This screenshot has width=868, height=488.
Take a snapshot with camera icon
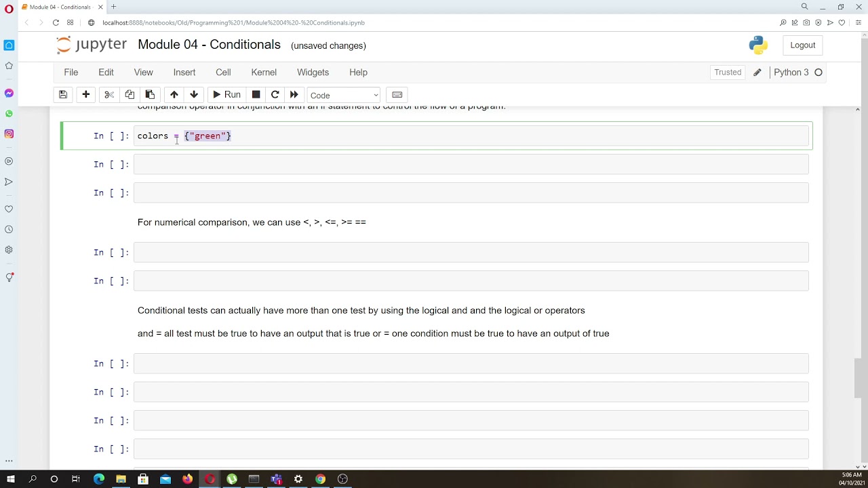(x=806, y=22)
